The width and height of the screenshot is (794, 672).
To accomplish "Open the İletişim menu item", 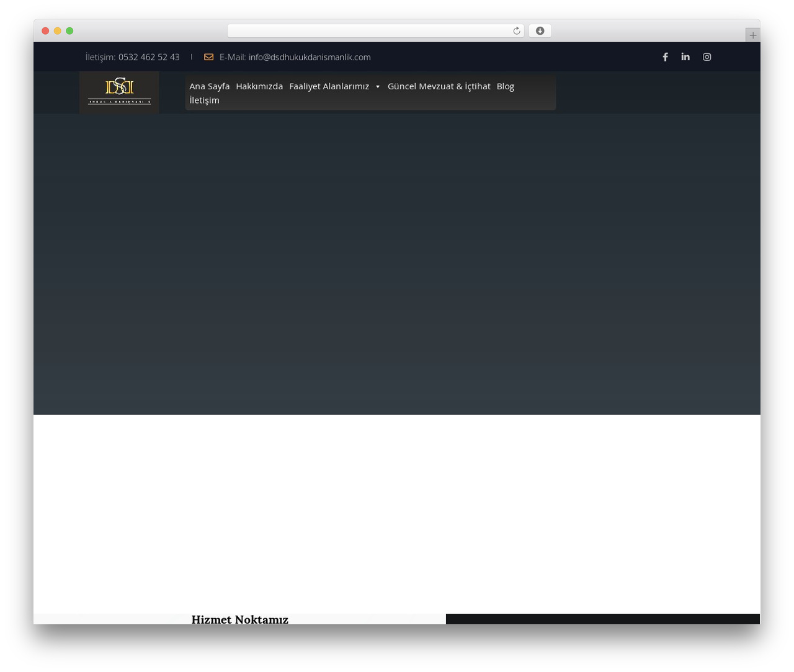I will 204,100.
